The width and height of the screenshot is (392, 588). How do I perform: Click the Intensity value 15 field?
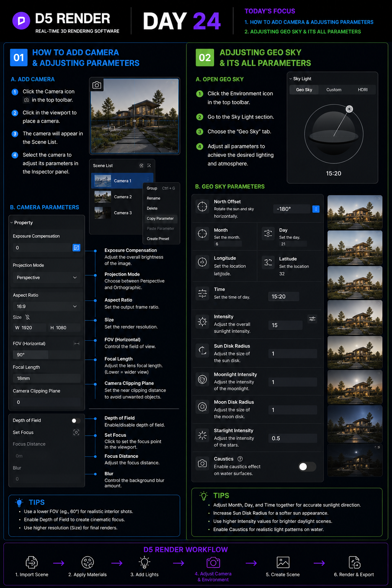click(285, 325)
